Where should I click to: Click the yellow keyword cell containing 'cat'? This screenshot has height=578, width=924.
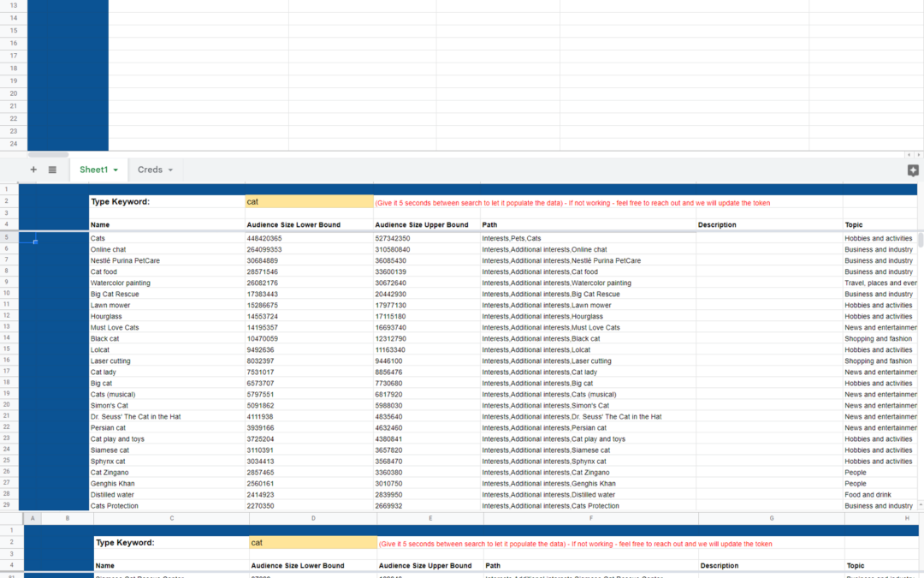pyautogui.click(x=308, y=202)
